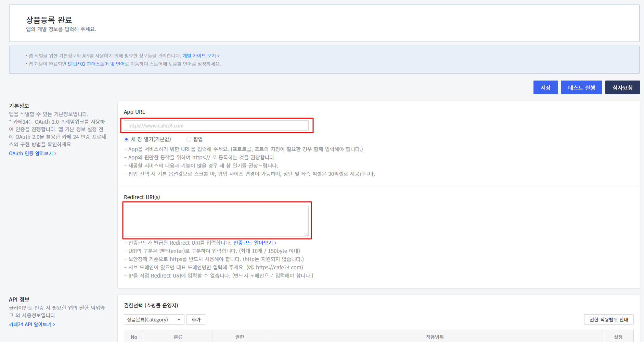
Task: Select the 새 창 열기(기본값) radio option
Action: pos(127,139)
